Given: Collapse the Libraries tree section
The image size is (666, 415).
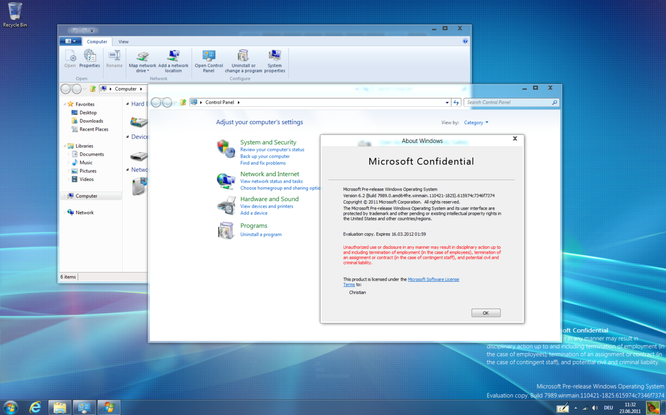Looking at the screenshot, I should coord(64,146).
